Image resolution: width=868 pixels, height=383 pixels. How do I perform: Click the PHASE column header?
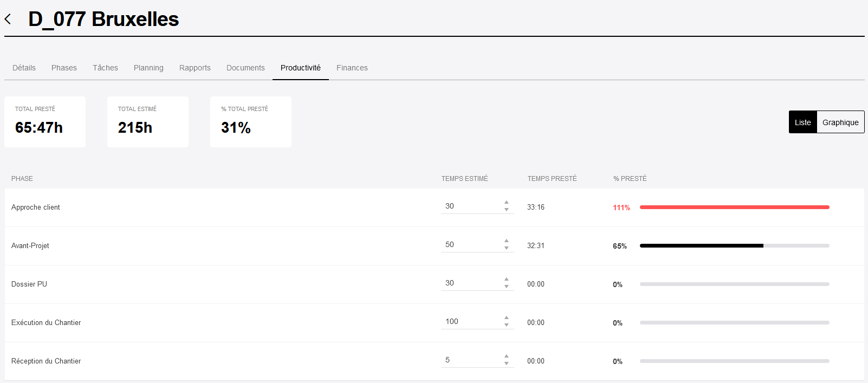[x=22, y=178]
